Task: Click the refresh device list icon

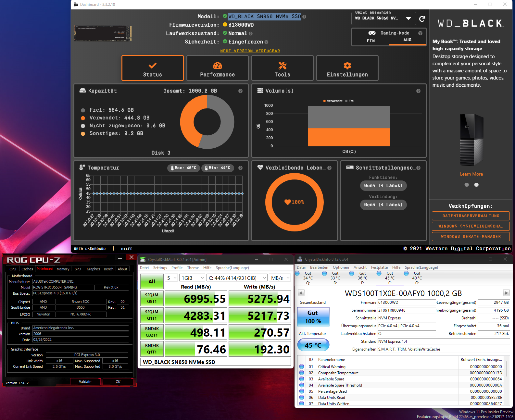Action: click(x=422, y=19)
